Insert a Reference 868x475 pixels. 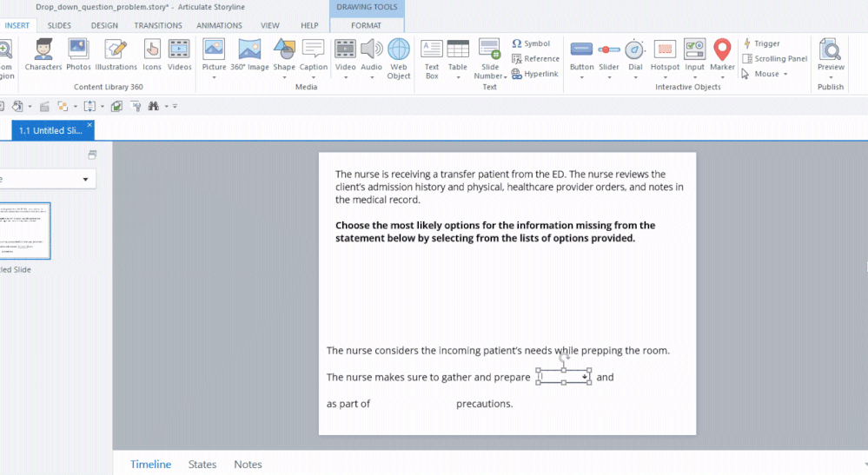point(535,58)
